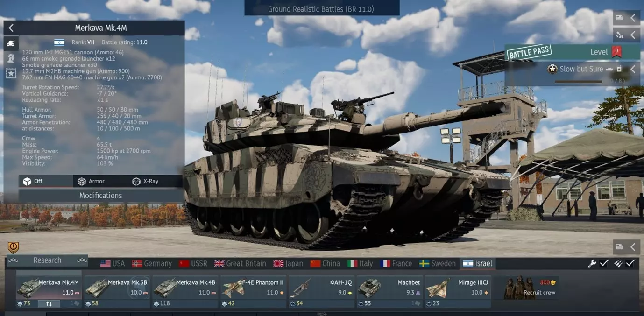Click the Israel flag in the stats card
This screenshot has height=316, width=644.
[x=59, y=42]
